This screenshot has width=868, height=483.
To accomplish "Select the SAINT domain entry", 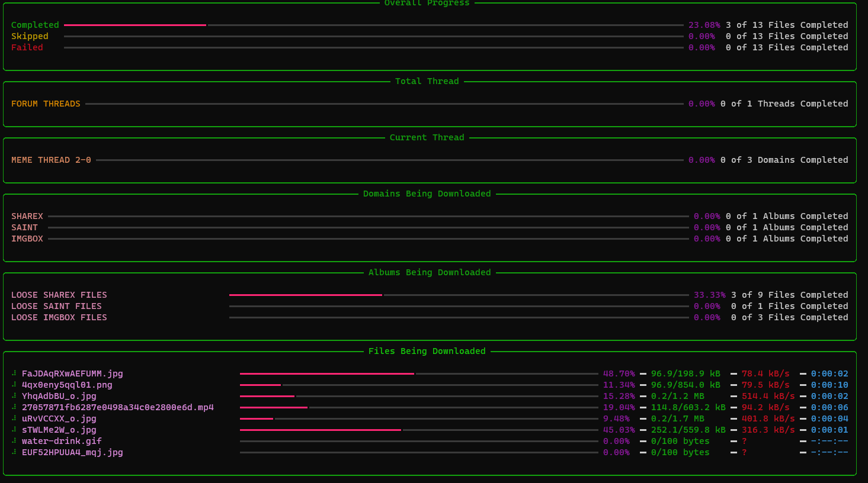I will pos(25,227).
